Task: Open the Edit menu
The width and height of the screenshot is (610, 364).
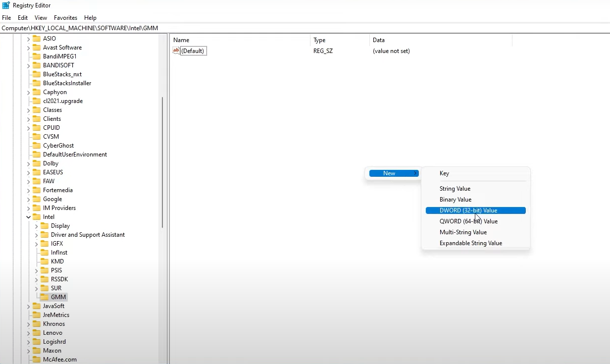Action: coord(23,18)
